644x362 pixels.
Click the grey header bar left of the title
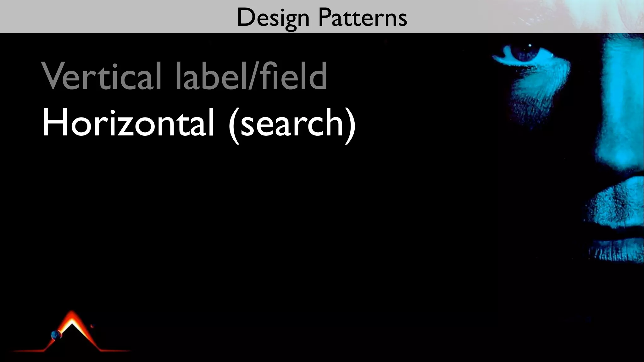(x=110, y=16)
